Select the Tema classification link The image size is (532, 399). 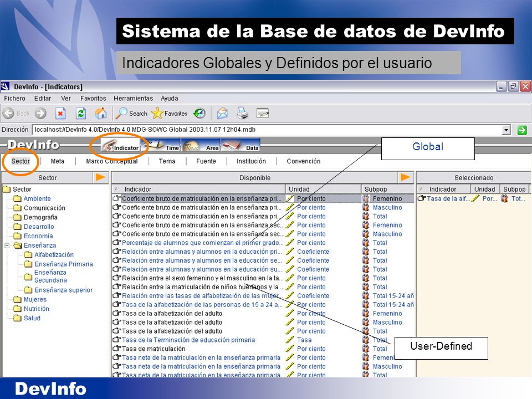coord(167,161)
